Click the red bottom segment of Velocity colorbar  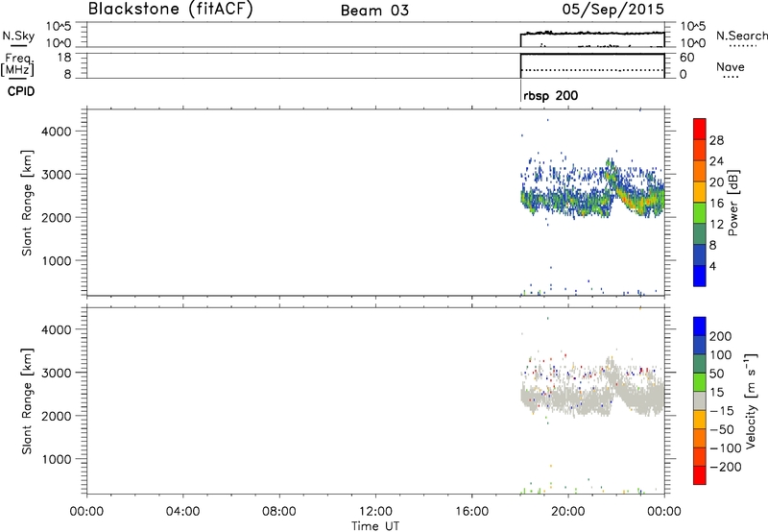[700, 475]
